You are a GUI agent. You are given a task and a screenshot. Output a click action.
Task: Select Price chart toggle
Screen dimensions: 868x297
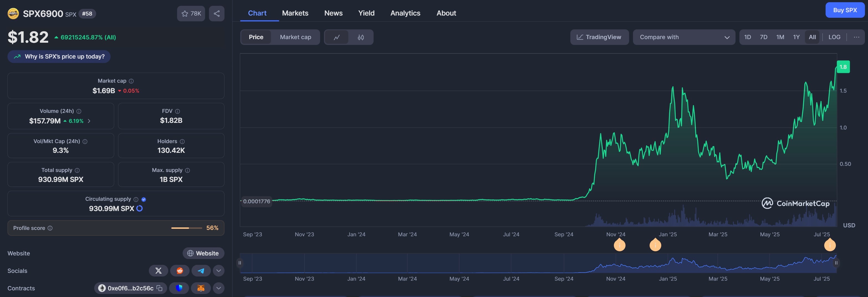click(x=256, y=37)
